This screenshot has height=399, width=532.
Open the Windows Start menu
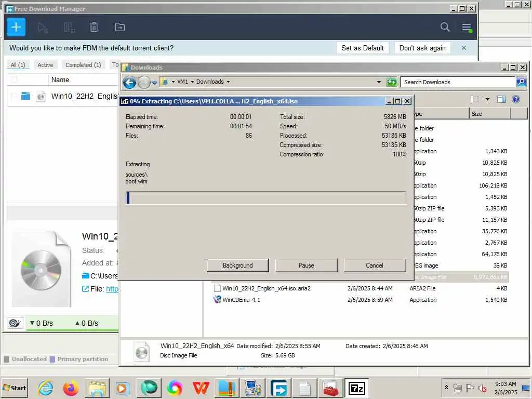15,388
